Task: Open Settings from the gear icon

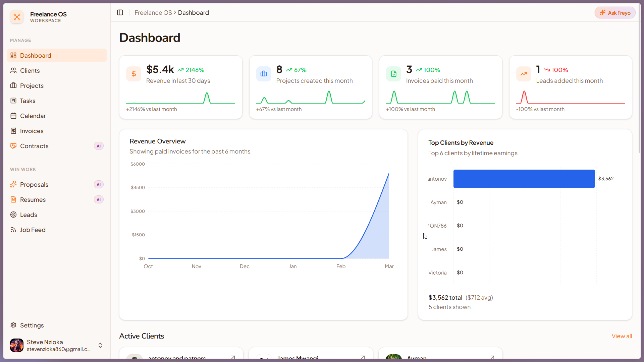Action: (x=13, y=325)
